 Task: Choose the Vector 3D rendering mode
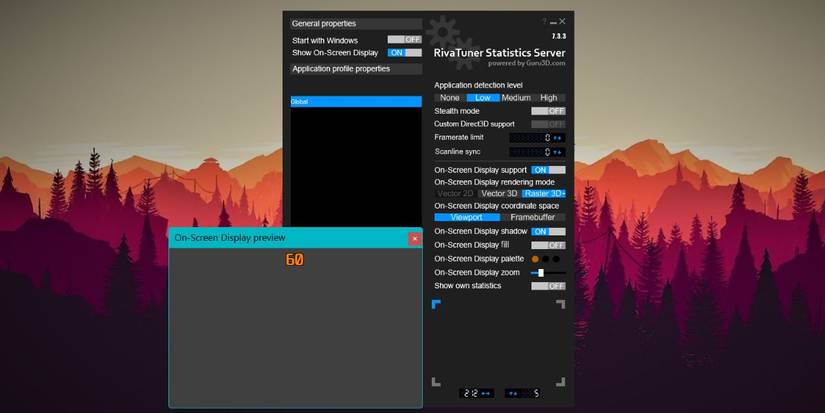coord(499,194)
